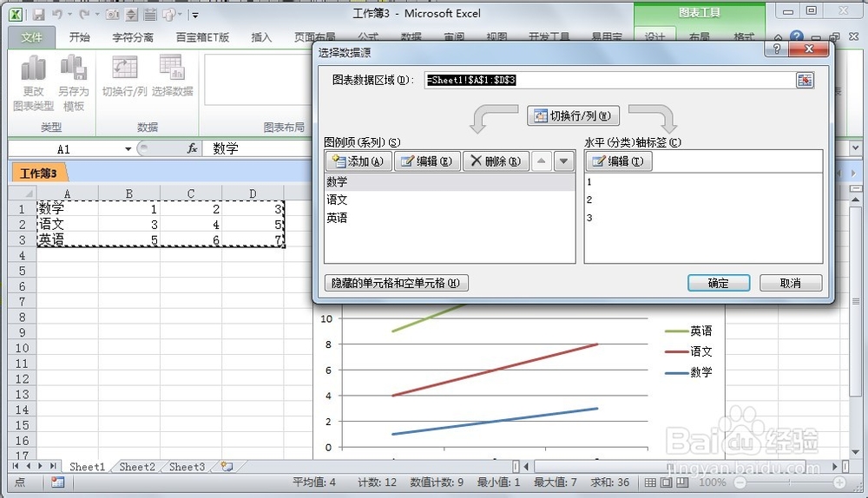Click the camera icon in quick access toolbar
Image resolution: width=868 pixels, height=498 pixels.
click(112, 15)
